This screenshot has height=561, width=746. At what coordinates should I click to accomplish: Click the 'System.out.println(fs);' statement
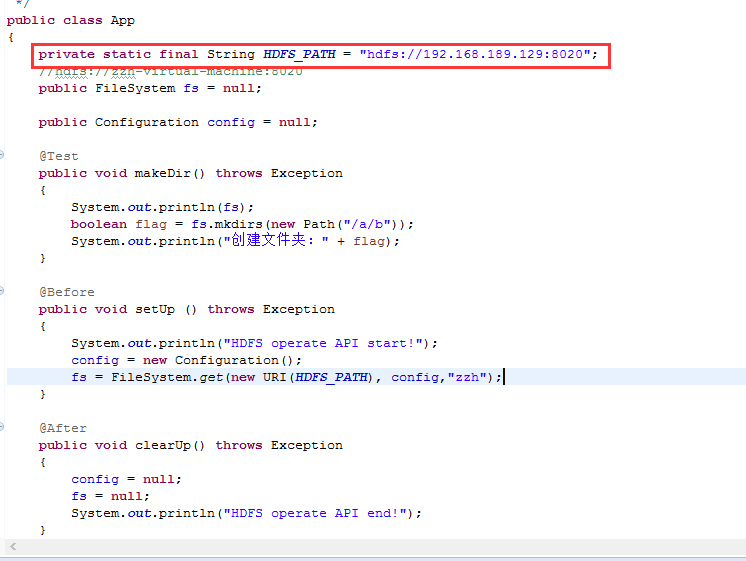click(162, 207)
